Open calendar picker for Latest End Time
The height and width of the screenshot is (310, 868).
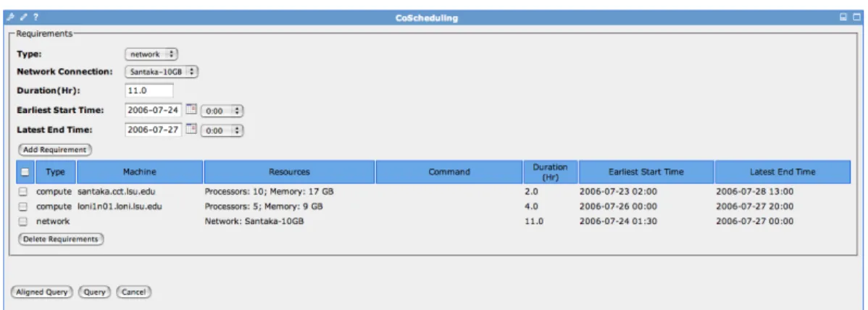coord(191,130)
